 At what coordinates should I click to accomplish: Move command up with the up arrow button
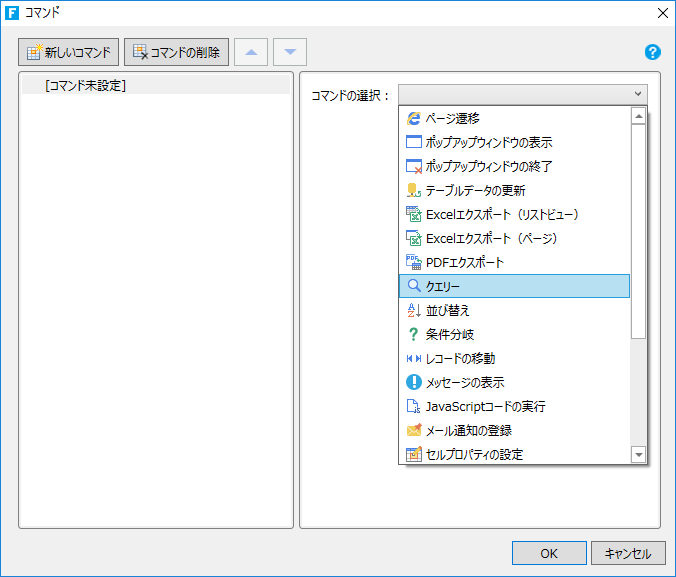coord(251,52)
